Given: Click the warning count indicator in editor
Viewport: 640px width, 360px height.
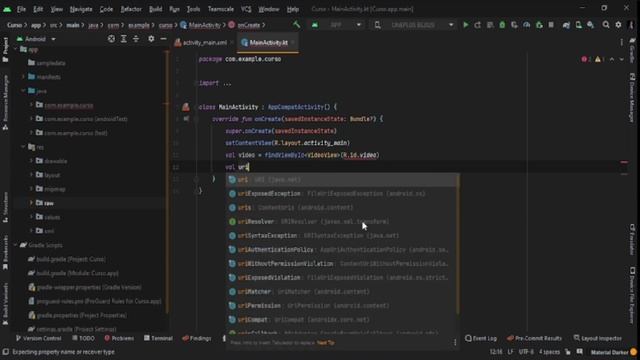Looking at the screenshot, I should tap(599, 59).
